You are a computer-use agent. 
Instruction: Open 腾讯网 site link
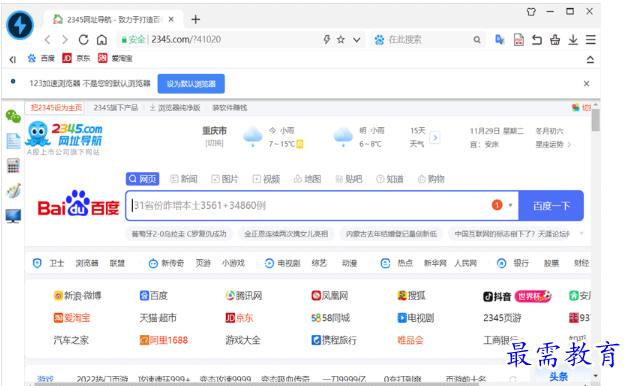pos(244,296)
